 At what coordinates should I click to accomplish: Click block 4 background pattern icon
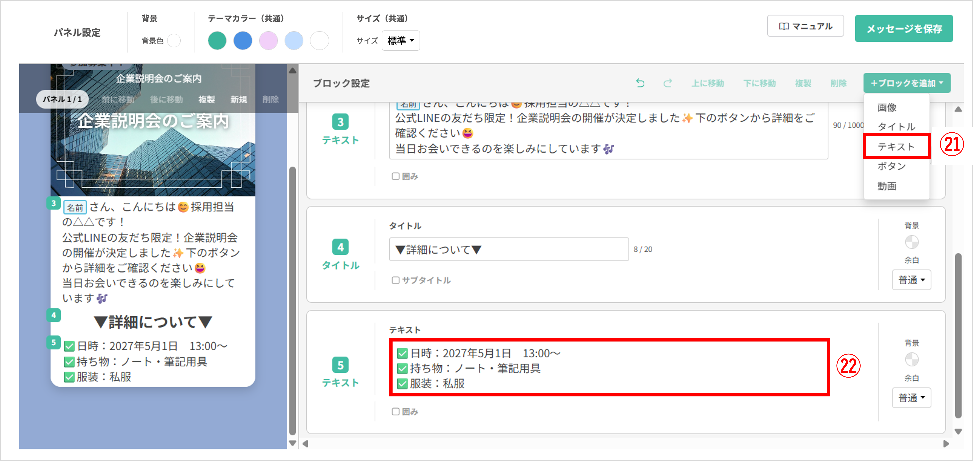pyautogui.click(x=911, y=242)
